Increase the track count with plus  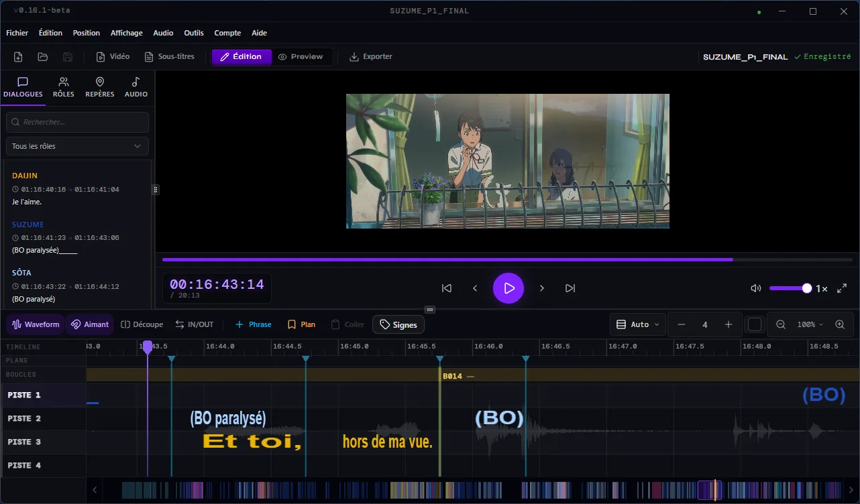pyautogui.click(x=729, y=324)
